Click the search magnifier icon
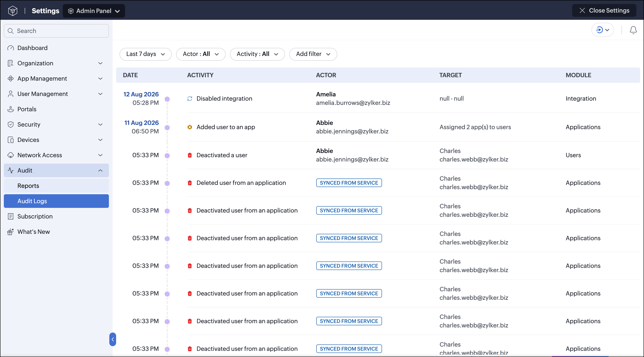 click(10, 31)
